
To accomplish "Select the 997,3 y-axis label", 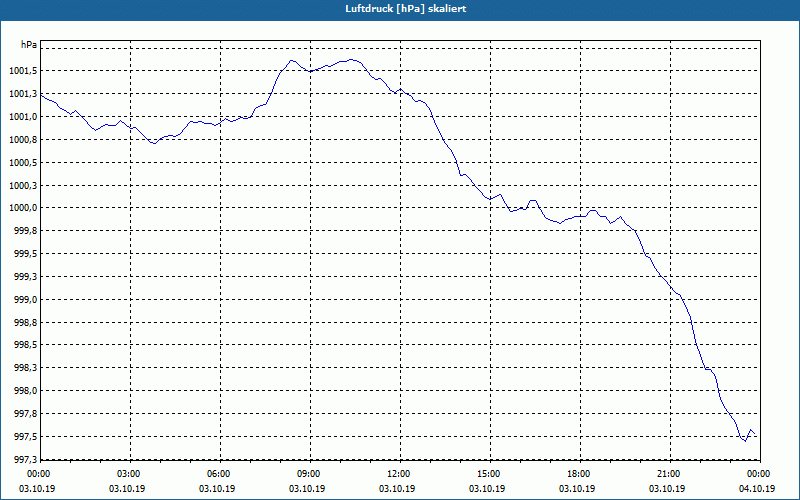I will [x=26, y=460].
